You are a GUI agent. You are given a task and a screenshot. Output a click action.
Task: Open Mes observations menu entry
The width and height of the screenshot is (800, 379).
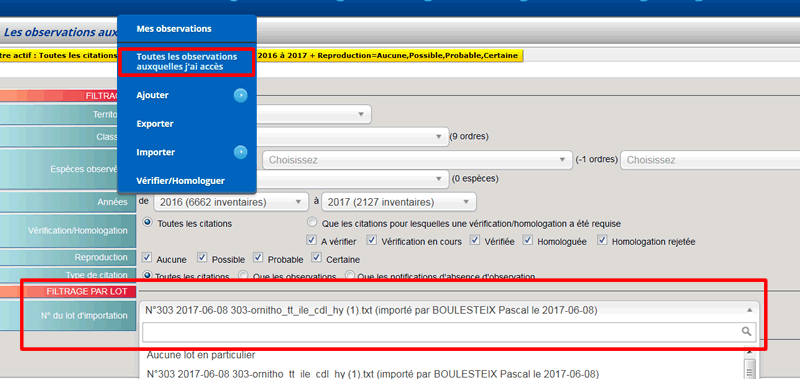point(174,29)
